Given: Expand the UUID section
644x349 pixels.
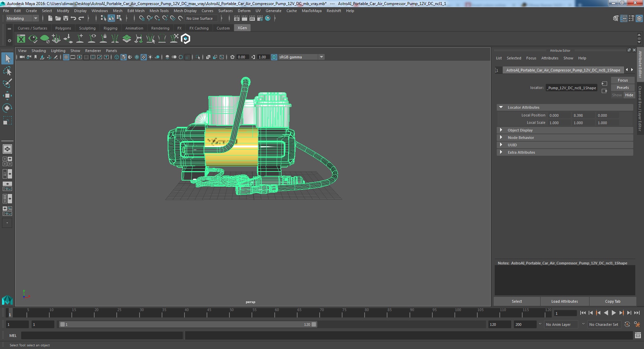Looking at the screenshot, I should (x=565, y=145).
